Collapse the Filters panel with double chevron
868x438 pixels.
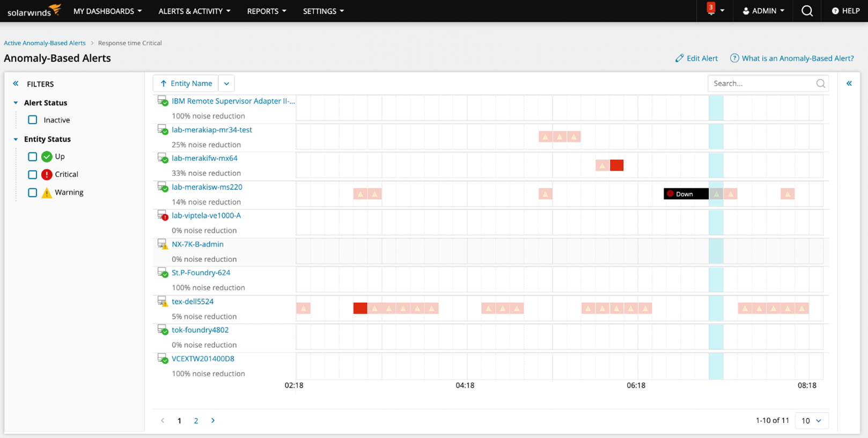click(x=16, y=84)
